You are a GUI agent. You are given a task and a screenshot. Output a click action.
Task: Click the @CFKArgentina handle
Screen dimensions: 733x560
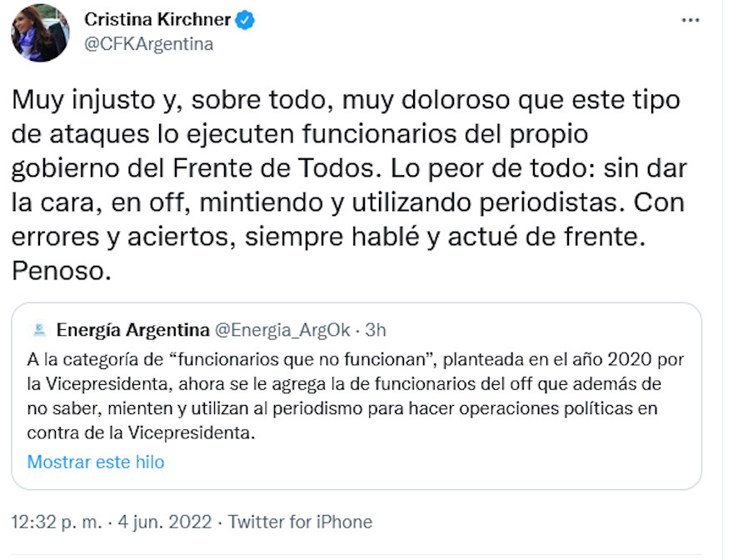pyautogui.click(x=148, y=44)
